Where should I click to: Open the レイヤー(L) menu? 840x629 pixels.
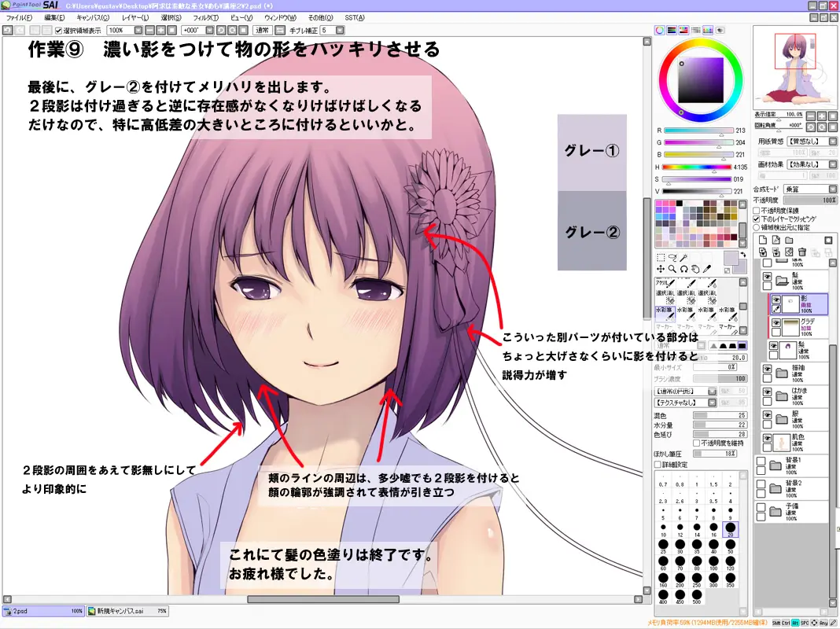click(x=135, y=17)
